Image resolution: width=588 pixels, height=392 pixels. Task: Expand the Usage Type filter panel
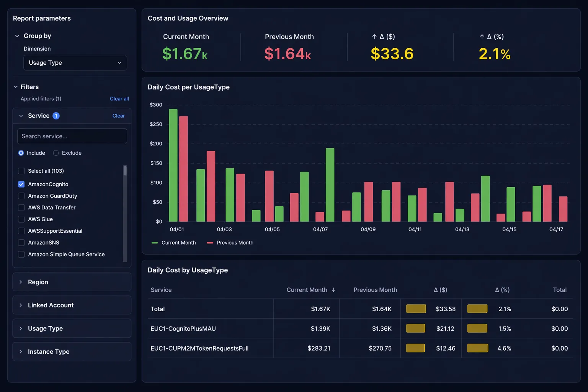[x=72, y=328]
